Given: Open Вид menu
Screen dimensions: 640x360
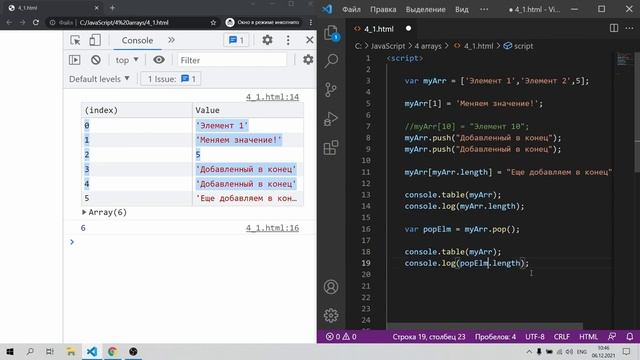Looking at the screenshot, I should [462, 9].
